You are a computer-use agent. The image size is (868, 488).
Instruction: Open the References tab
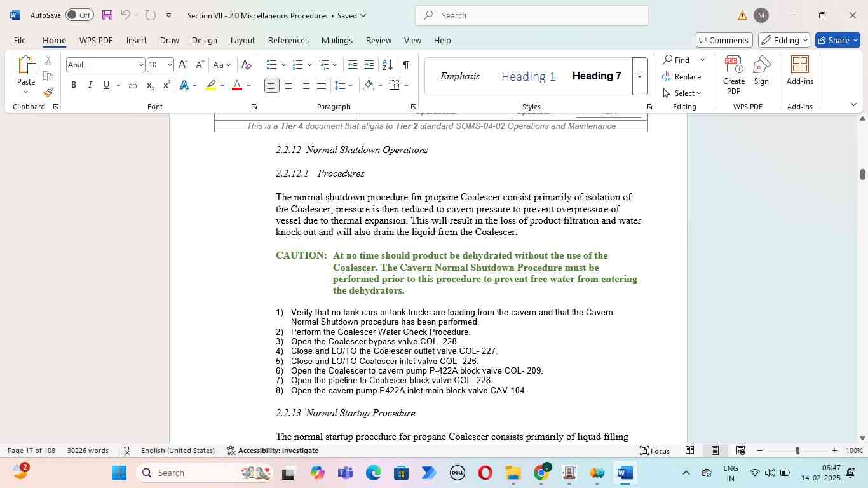288,40
